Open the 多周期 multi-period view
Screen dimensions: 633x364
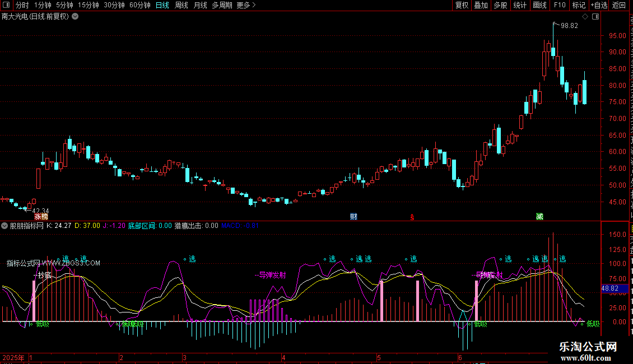click(x=222, y=5)
